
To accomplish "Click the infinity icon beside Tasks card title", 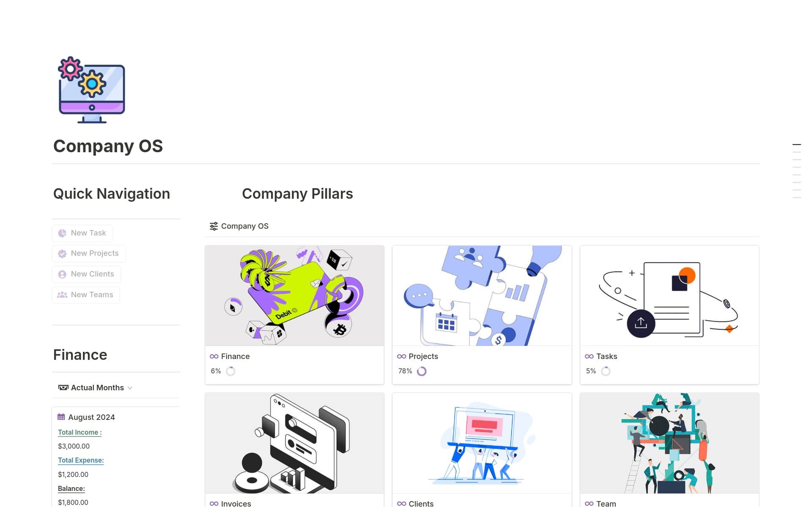I will point(589,356).
